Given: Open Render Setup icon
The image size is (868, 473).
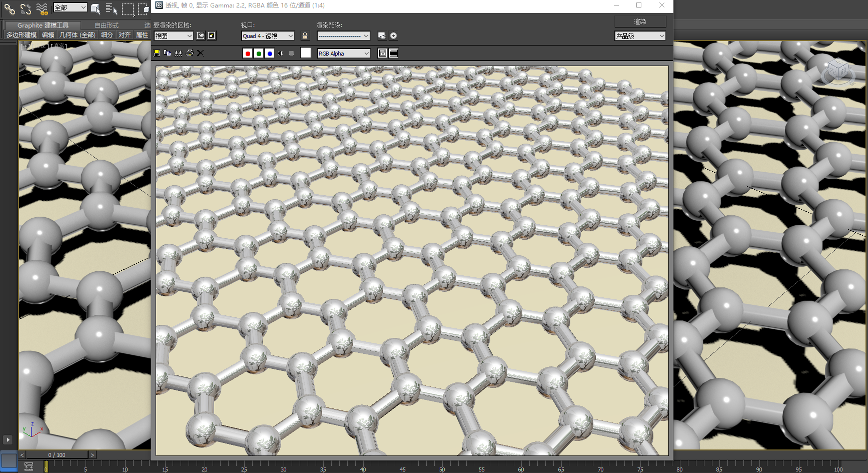Looking at the screenshot, I should click(382, 36).
